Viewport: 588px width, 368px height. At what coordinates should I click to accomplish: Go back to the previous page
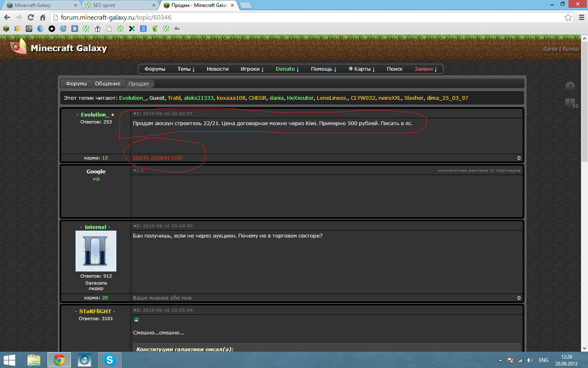[7, 17]
